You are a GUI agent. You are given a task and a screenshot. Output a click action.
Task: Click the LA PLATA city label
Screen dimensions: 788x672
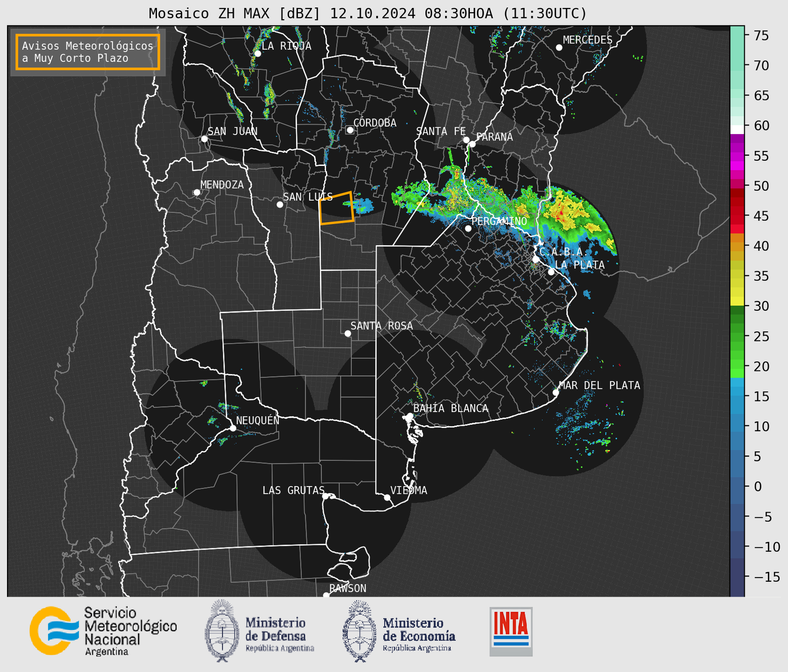click(580, 265)
